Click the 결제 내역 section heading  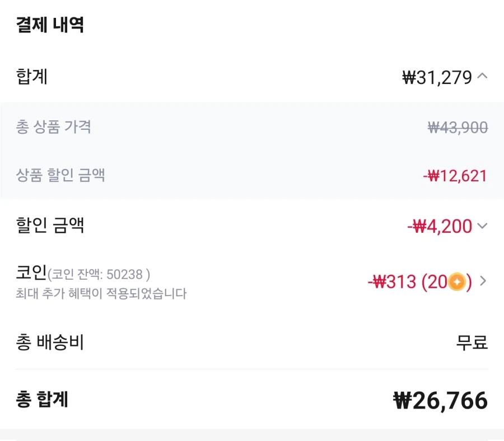click(x=50, y=25)
